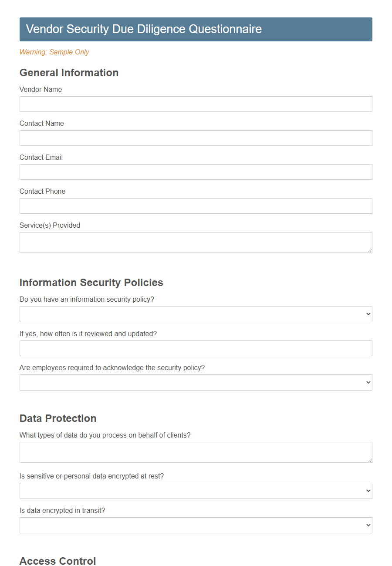Click the General Information section heading
392x566 pixels.
click(x=69, y=73)
